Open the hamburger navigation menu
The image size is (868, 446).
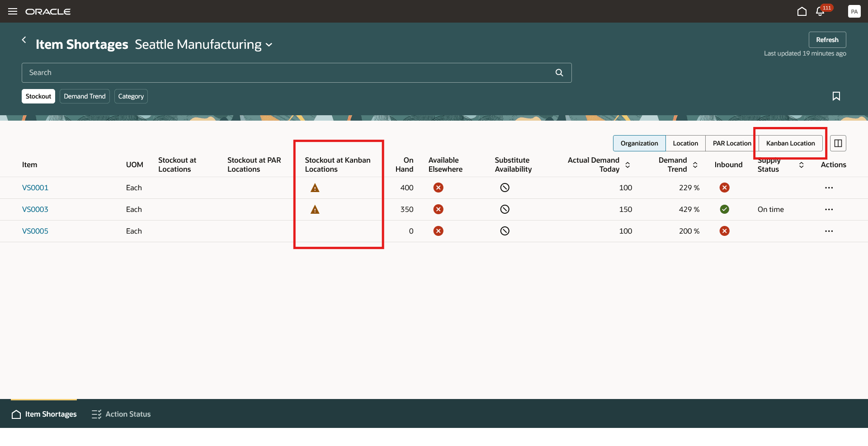click(x=13, y=11)
